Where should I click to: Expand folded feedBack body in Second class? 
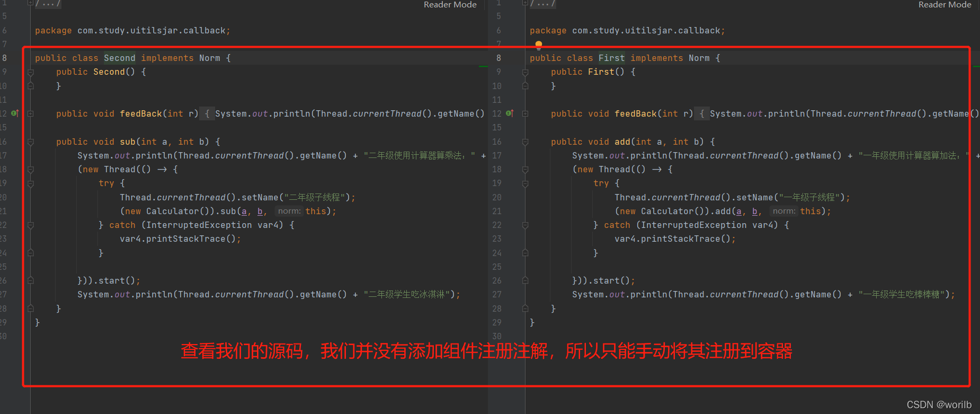coord(207,113)
